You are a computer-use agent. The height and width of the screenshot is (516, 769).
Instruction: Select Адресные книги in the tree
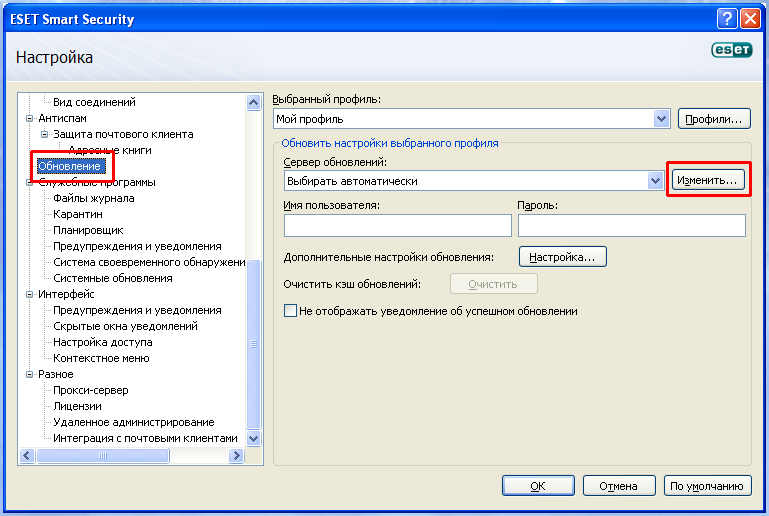(x=110, y=150)
